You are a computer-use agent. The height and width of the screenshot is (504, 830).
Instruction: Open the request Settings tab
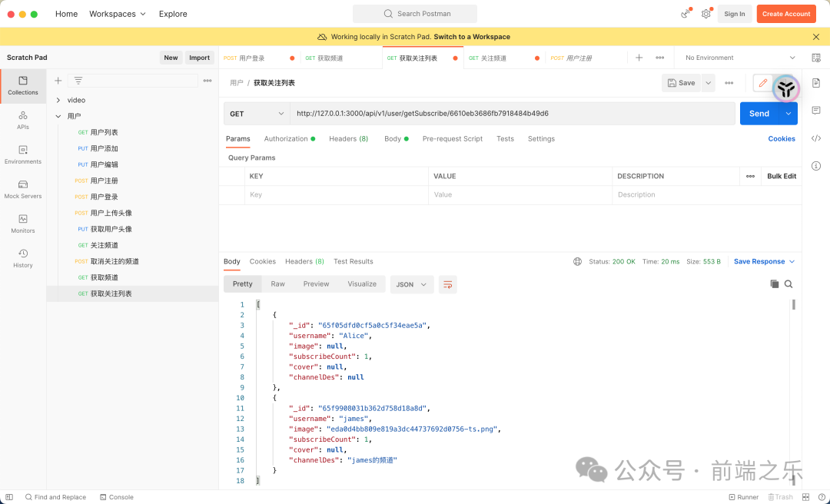coord(541,139)
